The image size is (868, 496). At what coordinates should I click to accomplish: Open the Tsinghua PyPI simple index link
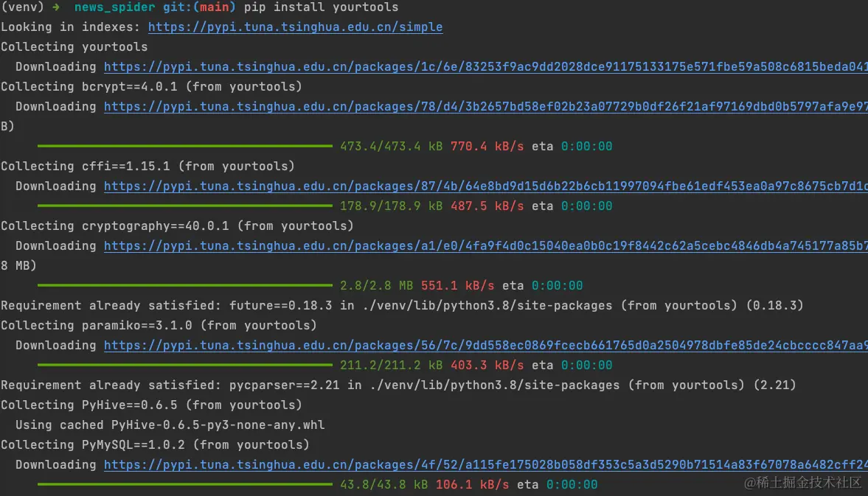click(x=295, y=27)
